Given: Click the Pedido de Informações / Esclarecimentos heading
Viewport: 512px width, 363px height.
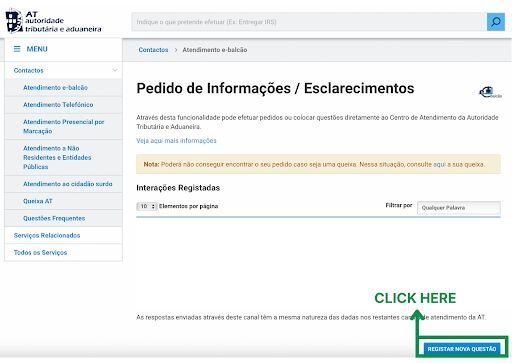Looking at the screenshot, I should [275, 88].
